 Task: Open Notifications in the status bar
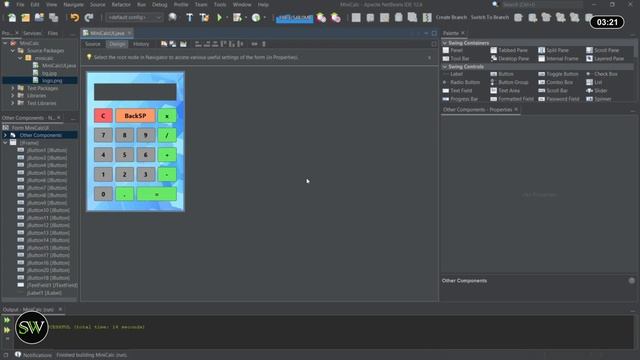pos(33,355)
